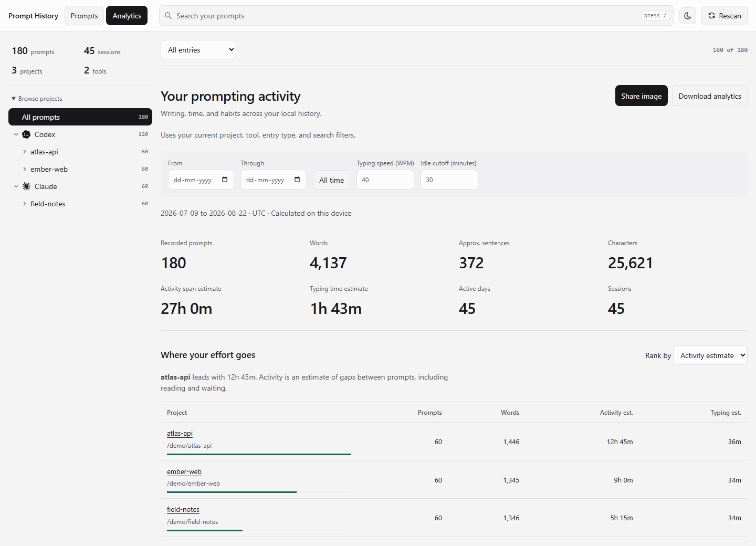Click the Prompts column header
This screenshot has height=546, width=756.
coord(430,413)
